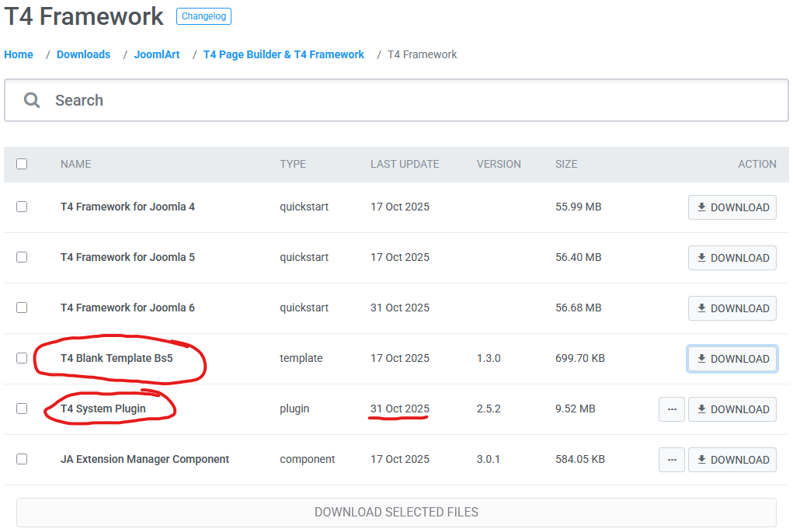Open the Downloads breadcrumb link
Image resolution: width=793 pixels, height=532 pixels.
83,54
